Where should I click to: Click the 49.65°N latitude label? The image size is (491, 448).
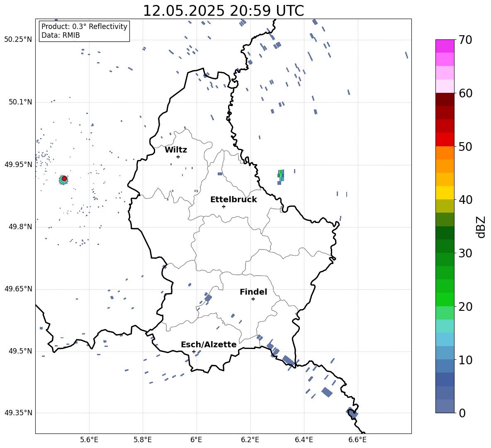coord(18,289)
